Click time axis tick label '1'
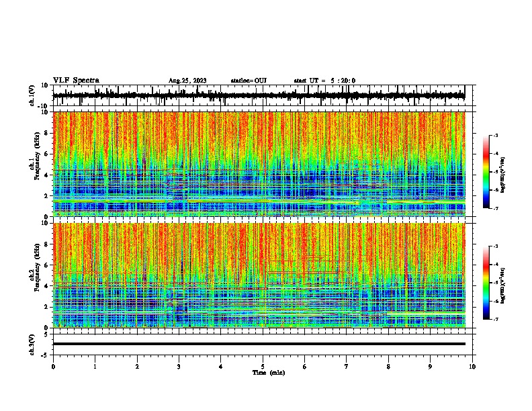Screen dimensions: 532x411 95,367
